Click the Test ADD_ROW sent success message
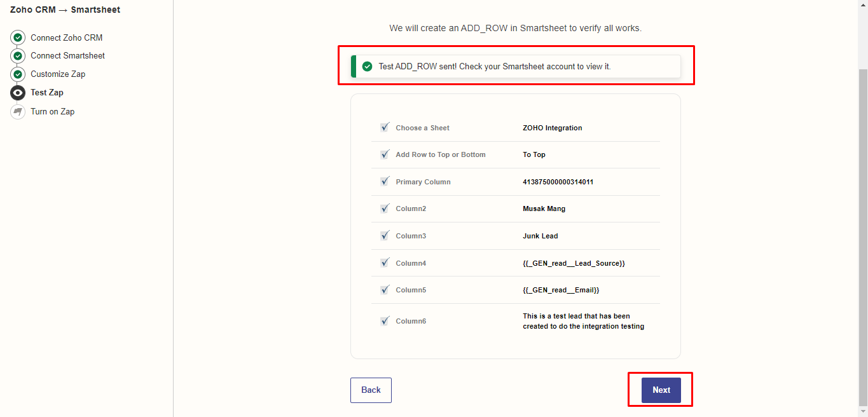The image size is (868, 417). 494,66
